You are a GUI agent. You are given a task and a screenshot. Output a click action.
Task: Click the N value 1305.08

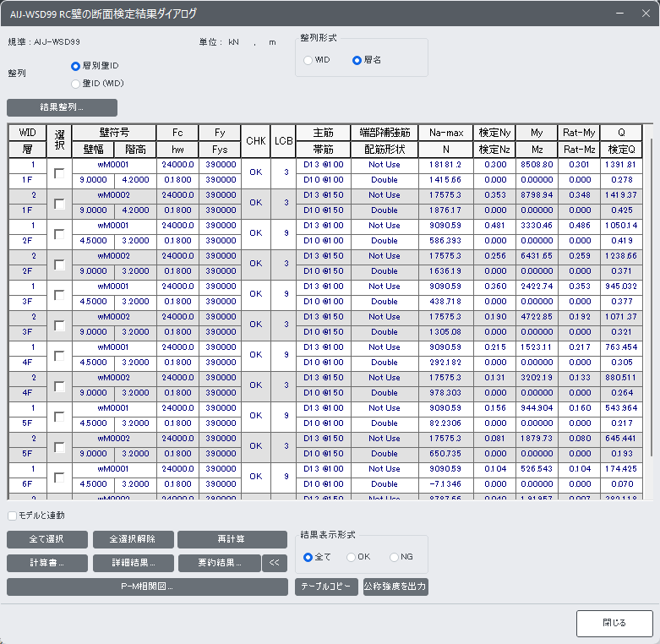[445, 332]
